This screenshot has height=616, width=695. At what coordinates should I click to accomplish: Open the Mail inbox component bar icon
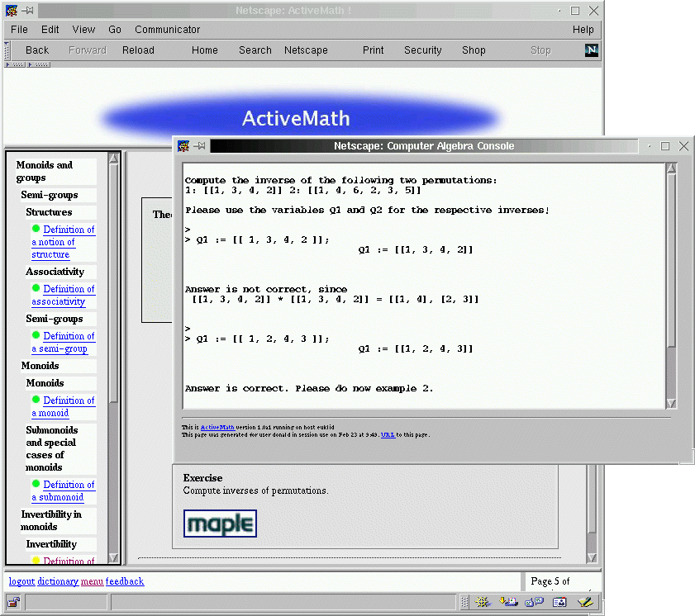tap(508, 602)
